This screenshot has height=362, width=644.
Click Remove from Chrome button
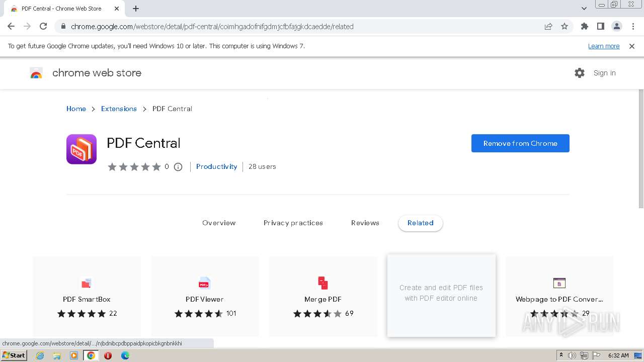(x=520, y=143)
